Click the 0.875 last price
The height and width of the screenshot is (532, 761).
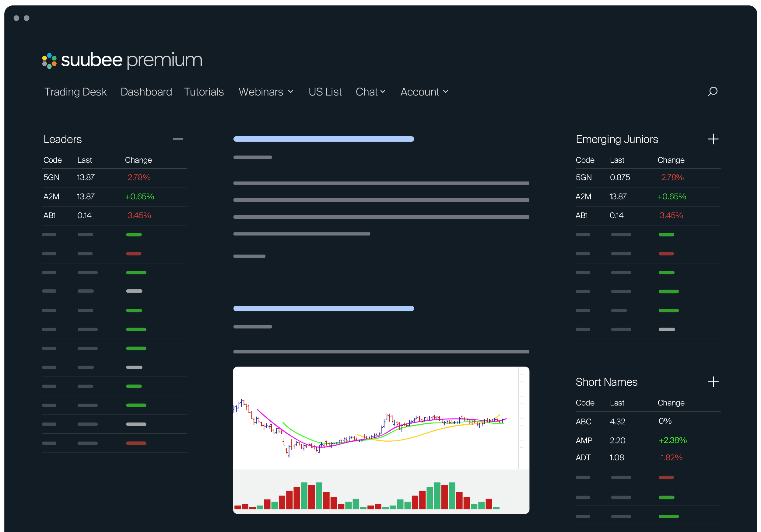click(x=620, y=178)
